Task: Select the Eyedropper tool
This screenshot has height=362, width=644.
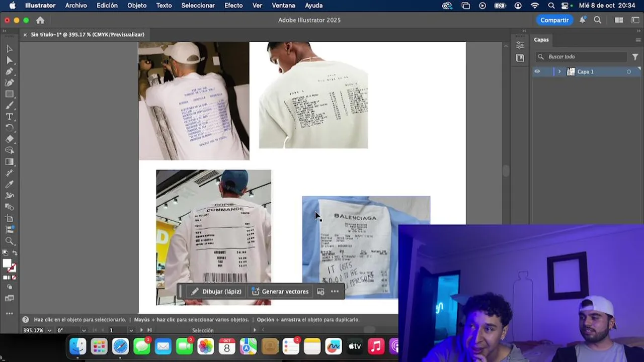Action: (x=9, y=185)
